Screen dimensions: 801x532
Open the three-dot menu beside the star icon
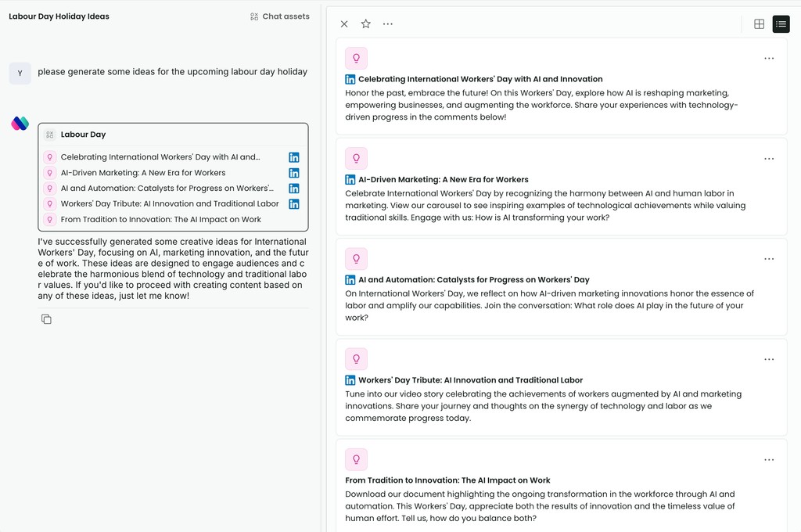388,24
